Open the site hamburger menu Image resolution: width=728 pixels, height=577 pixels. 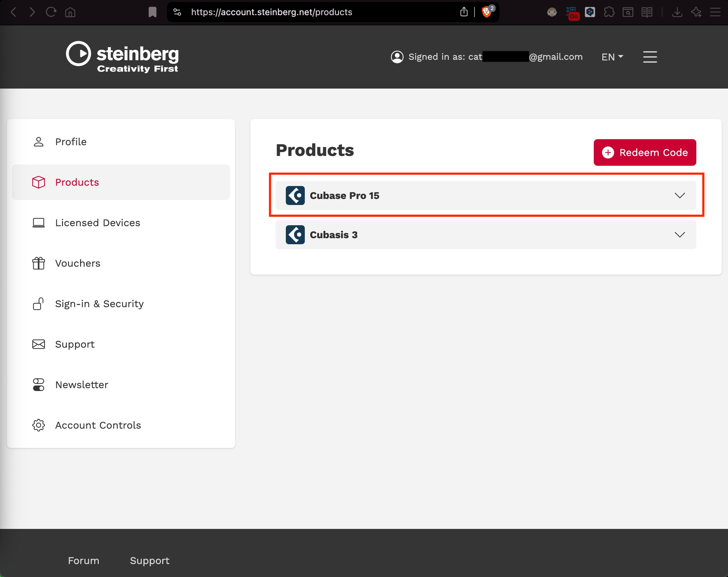[649, 57]
